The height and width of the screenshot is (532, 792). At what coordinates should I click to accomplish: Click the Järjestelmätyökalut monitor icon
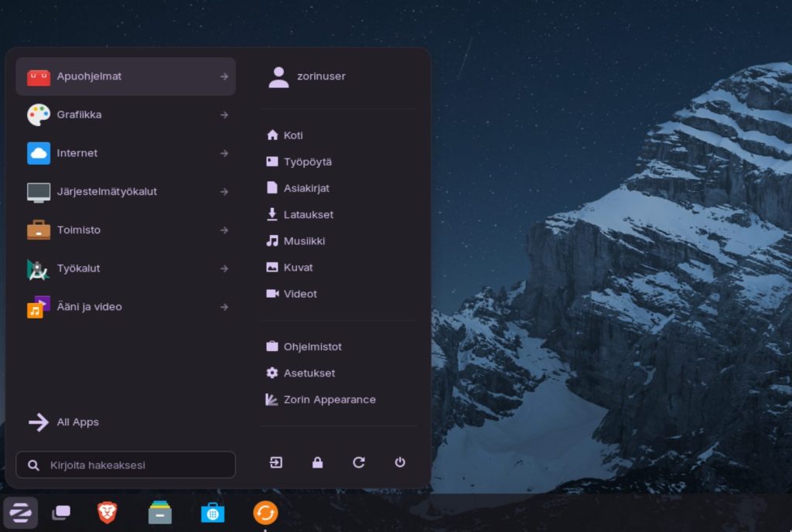(39, 193)
